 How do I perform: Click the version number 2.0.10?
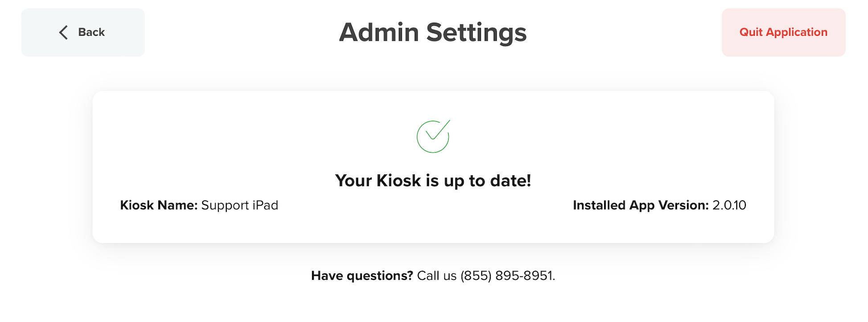pyautogui.click(x=729, y=205)
